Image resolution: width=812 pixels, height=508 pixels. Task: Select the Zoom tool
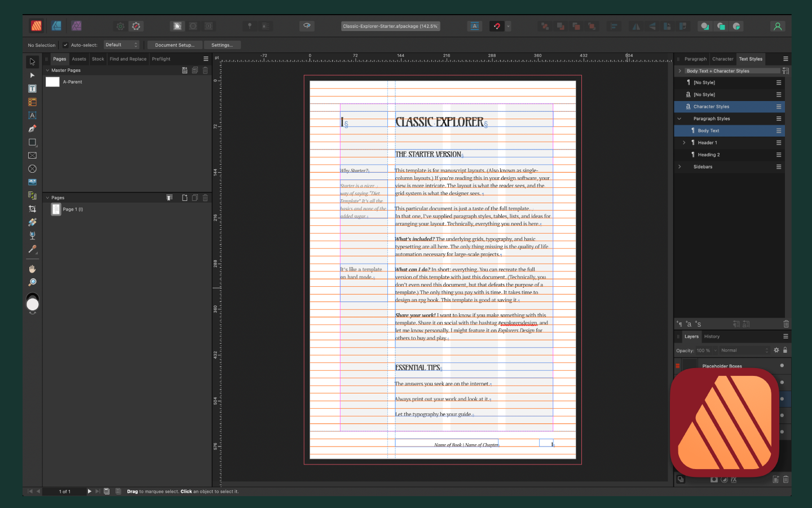(32, 282)
